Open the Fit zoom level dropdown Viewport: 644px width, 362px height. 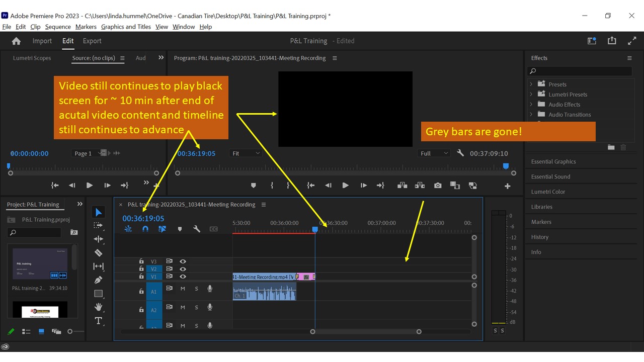pyautogui.click(x=246, y=153)
